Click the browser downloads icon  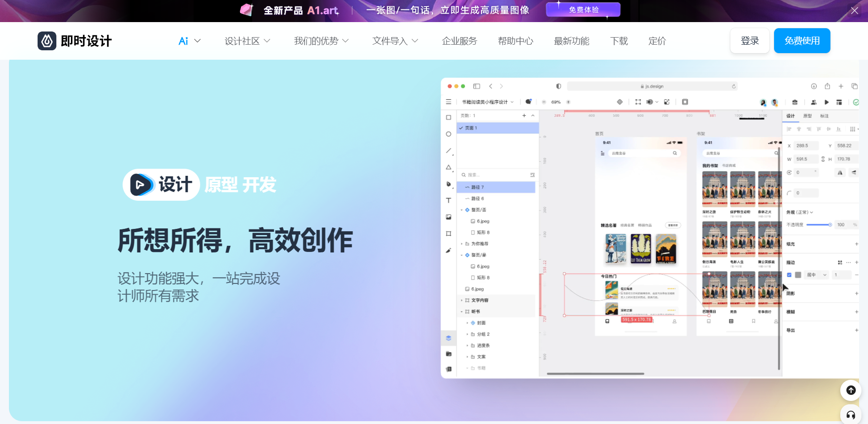(814, 86)
